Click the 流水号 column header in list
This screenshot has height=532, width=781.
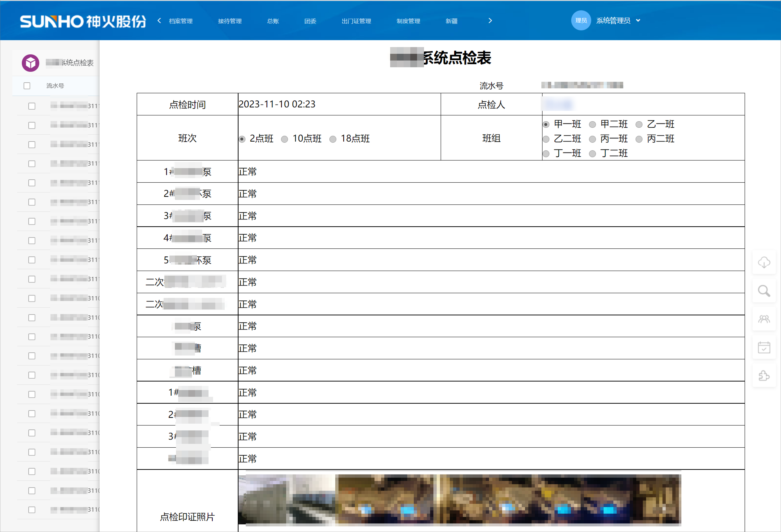55,86
